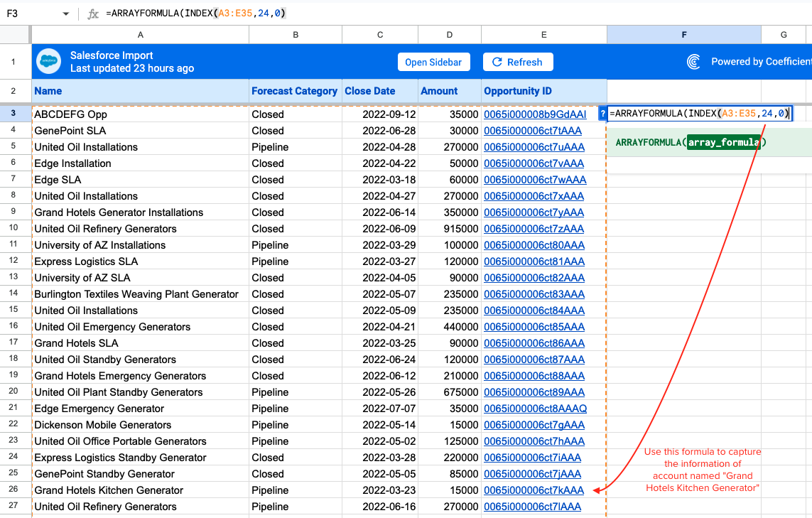This screenshot has width=812, height=518.
Task: Open opportunity link 0065i000006ct7wAAA
Action: click(x=535, y=180)
